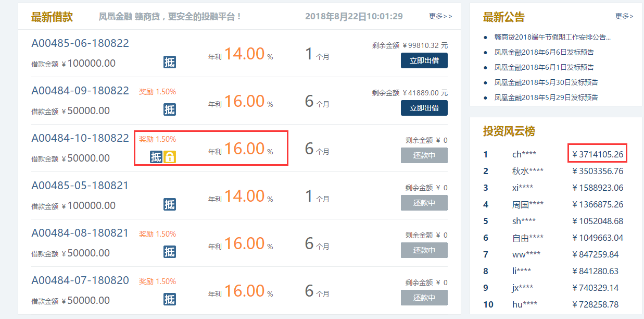Click the 抵 icon for loan A00484-07-180820
The width and height of the screenshot is (644, 319).
click(x=170, y=299)
